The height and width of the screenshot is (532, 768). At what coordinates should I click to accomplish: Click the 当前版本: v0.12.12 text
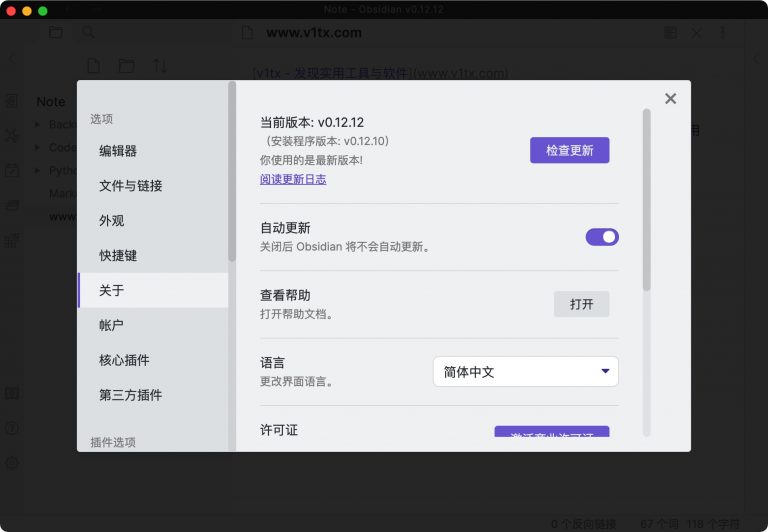point(312,122)
